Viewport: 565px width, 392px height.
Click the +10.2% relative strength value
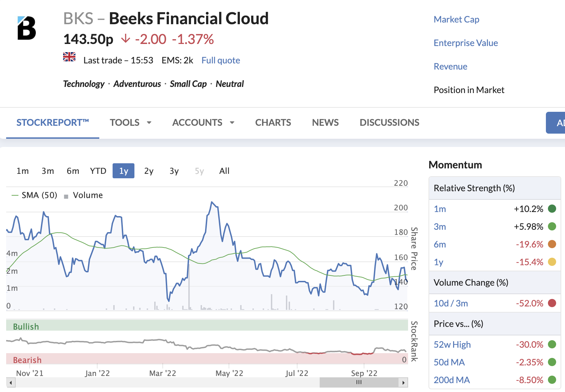click(x=528, y=209)
